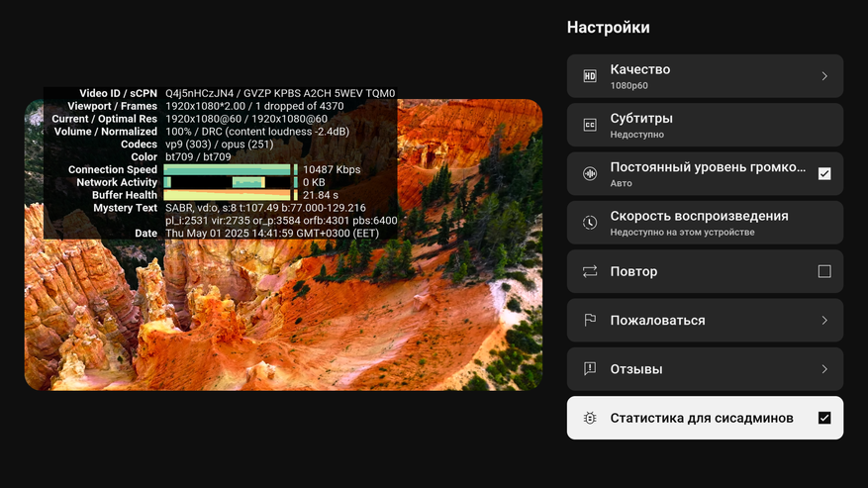
Task: Click the HD quality icon
Action: pyautogui.click(x=590, y=76)
